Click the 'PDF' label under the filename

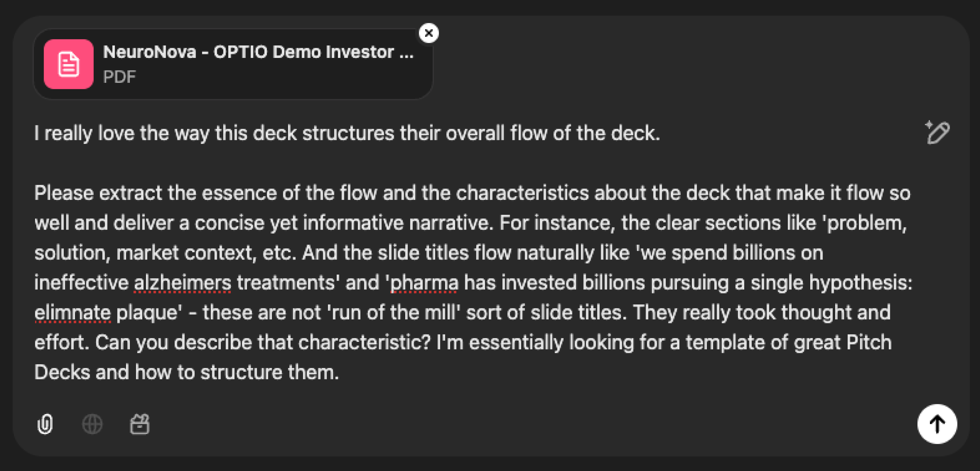119,77
